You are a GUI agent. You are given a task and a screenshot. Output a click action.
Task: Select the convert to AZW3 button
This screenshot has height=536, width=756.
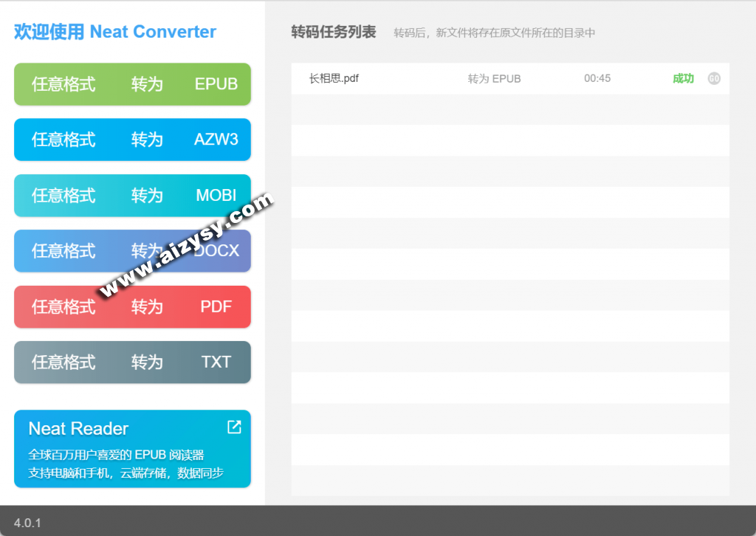pyautogui.click(x=133, y=140)
